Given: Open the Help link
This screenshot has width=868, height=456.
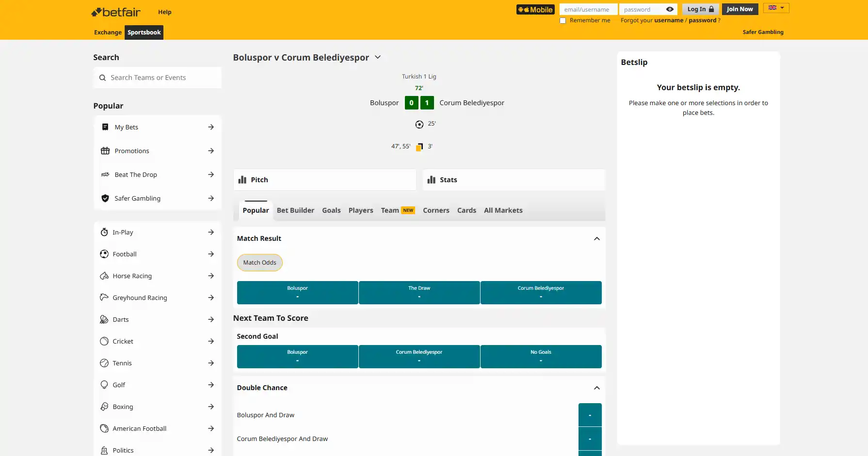Looking at the screenshot, I should click(165, 12).
